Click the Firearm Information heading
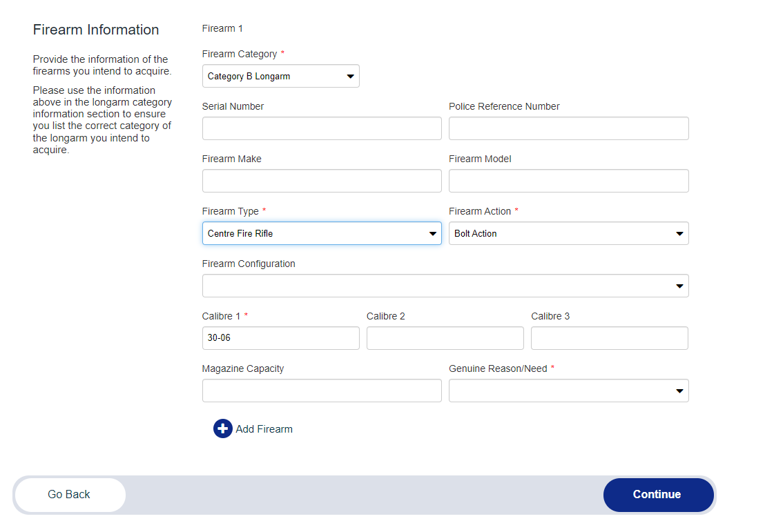 point(96,30)
